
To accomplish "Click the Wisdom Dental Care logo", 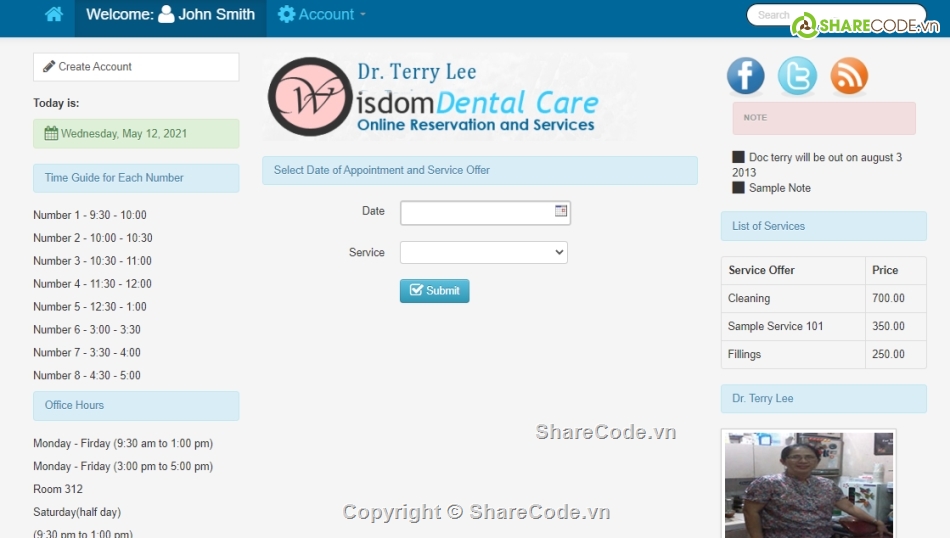I will (432, 97).
